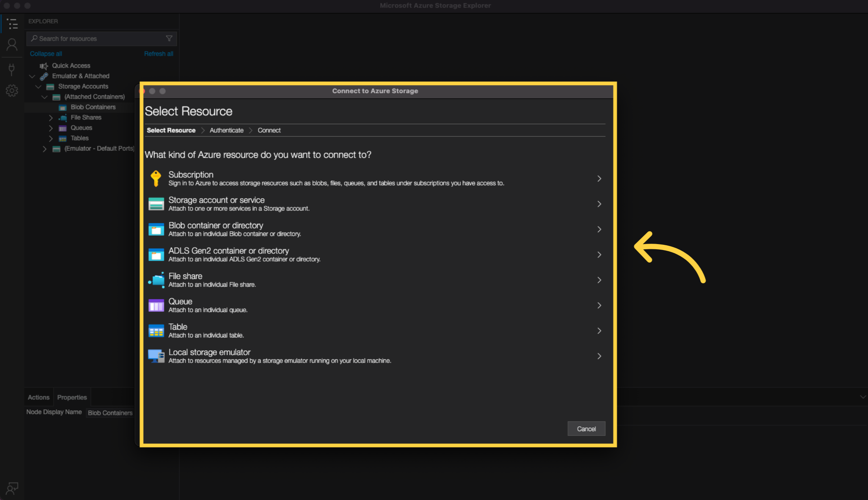This screenshot has height=500, width=868.
Task: Click the Table icon in dialog
Action: 156,331
